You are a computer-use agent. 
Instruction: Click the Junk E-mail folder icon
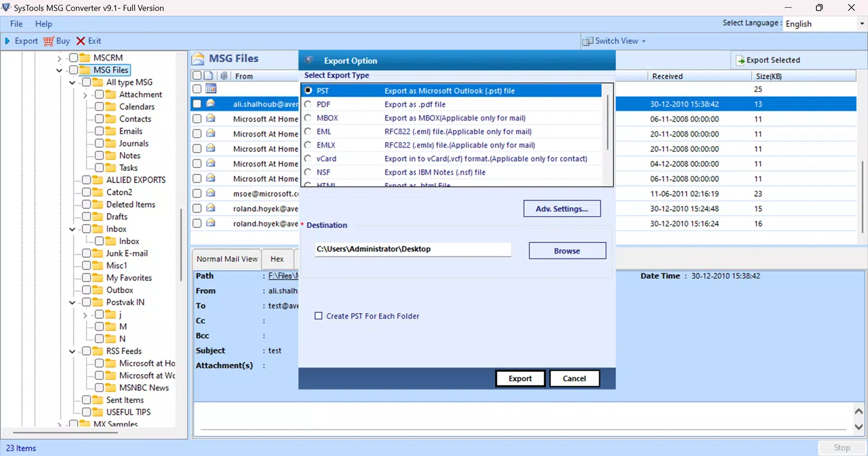[98, 253]
